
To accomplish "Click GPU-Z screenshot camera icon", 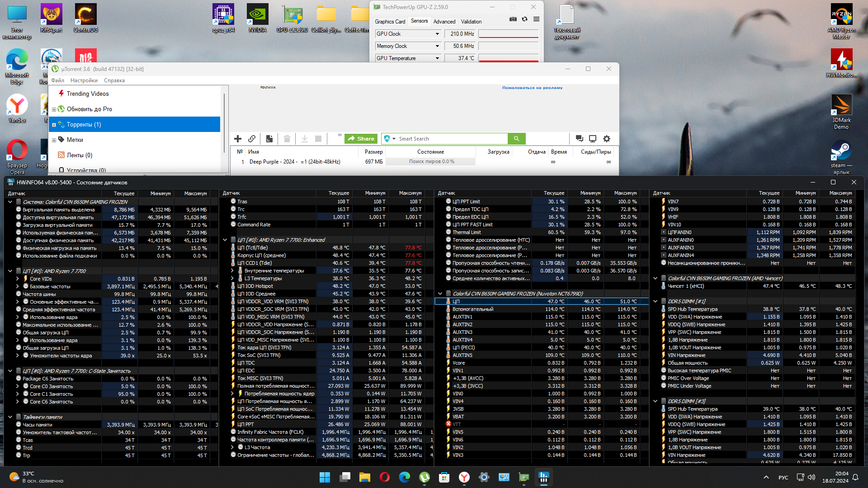I will pos(513,19).
